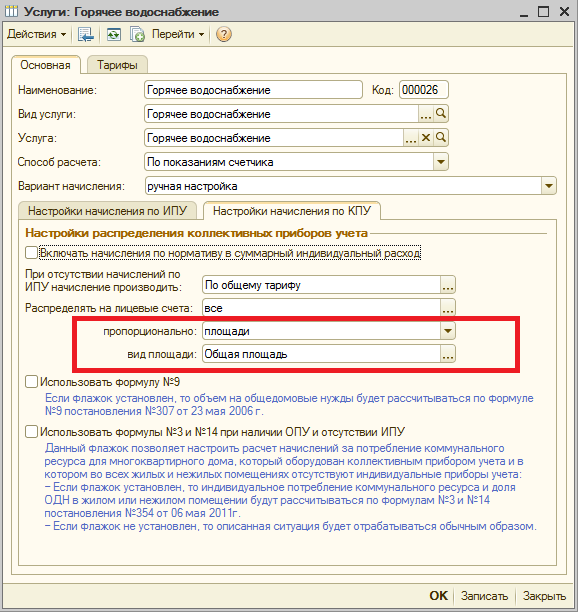This screenshot has height=612, width=578.
Task: Click the По показаниям счетчика field
Action: (289, 162)
